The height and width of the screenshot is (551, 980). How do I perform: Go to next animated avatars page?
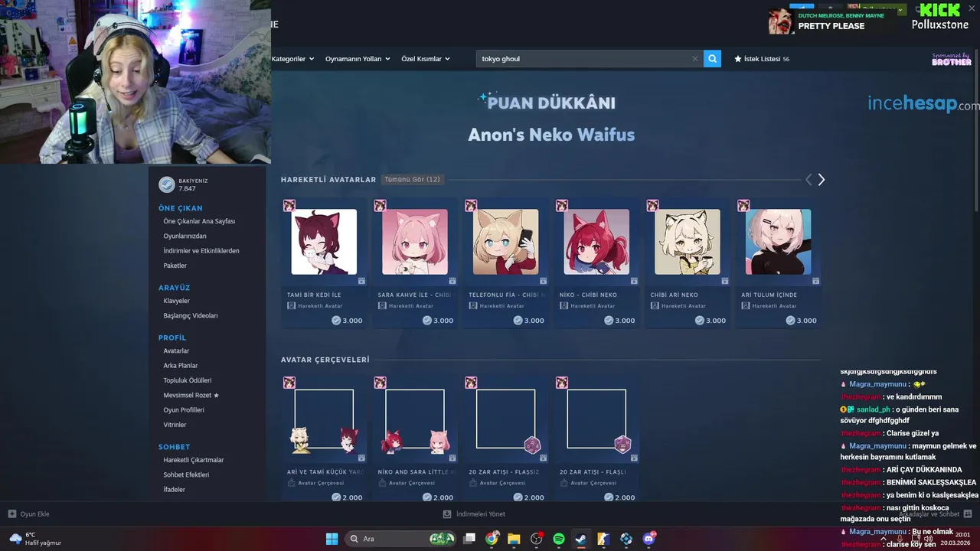click(x=822, y=180)
